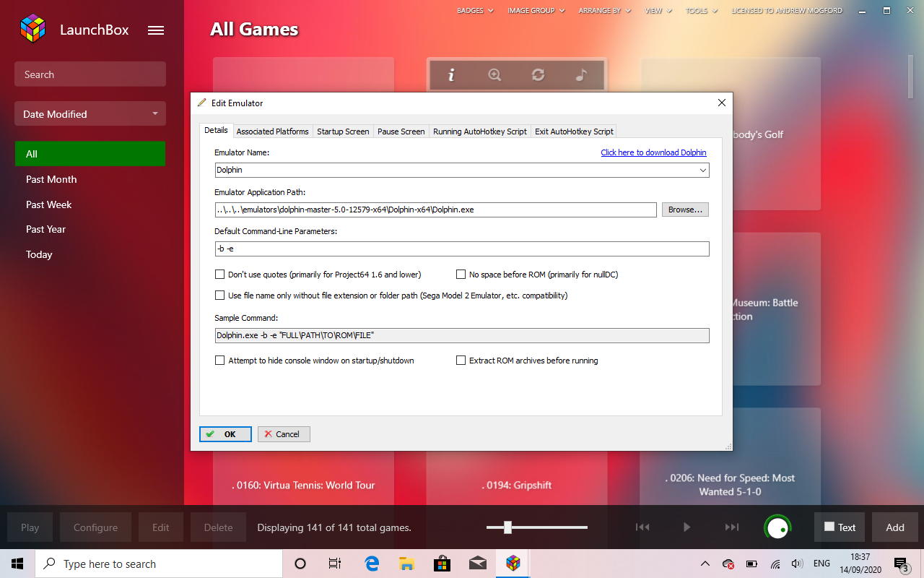This screenshot has width=924, height=578.
Task: Open Task View on the taskbar
Action: click(335, 564)
